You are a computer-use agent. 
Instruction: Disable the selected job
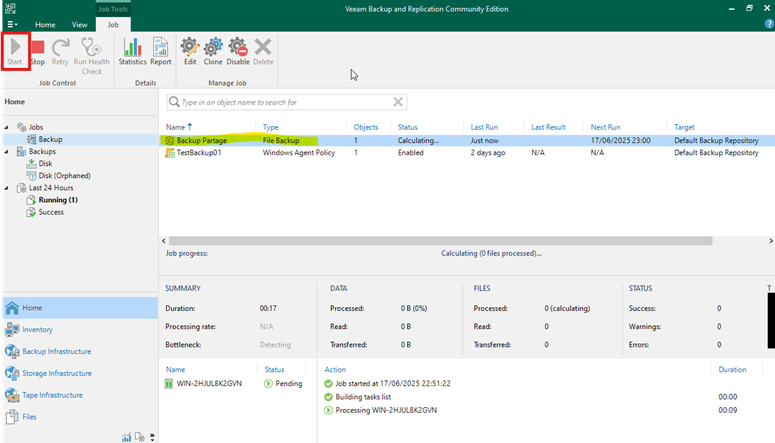[x=238, y=51]
